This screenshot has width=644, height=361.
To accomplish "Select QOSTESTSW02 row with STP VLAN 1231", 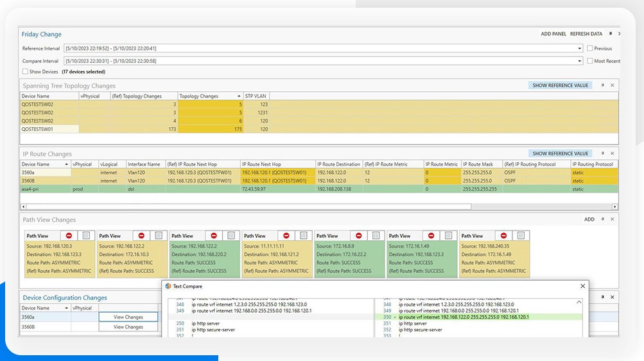I will pyautogui.click(x=318, y=112).
